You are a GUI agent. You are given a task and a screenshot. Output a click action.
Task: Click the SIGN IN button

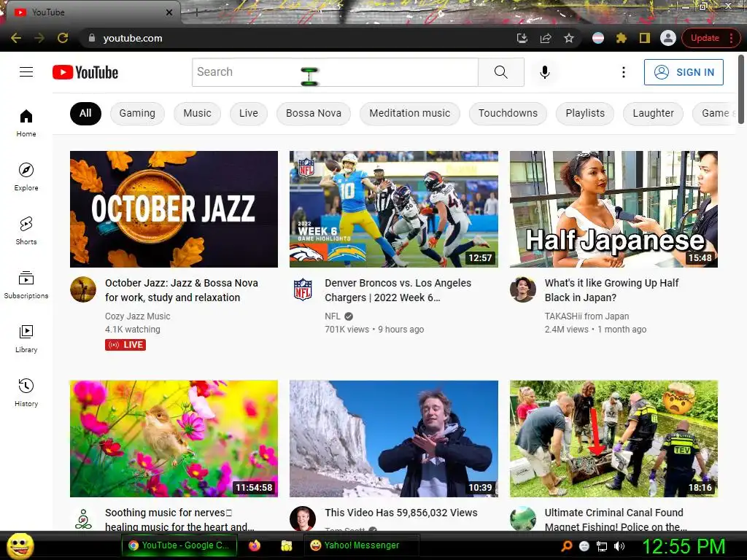pyautogui.click(x=684, y=72)
